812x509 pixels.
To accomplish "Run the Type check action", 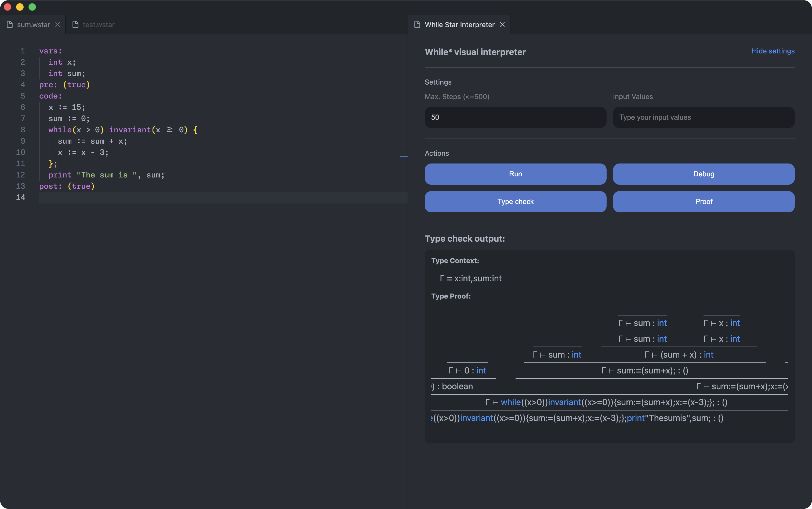I will (515, 202).
